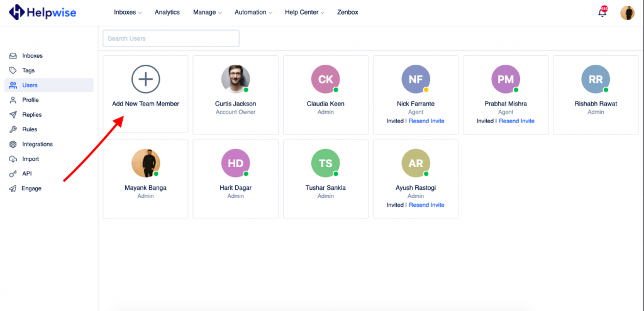The image size is (644, 311).
Task: Open Inboxes from the sidebar
Action: tap(32, 56)
